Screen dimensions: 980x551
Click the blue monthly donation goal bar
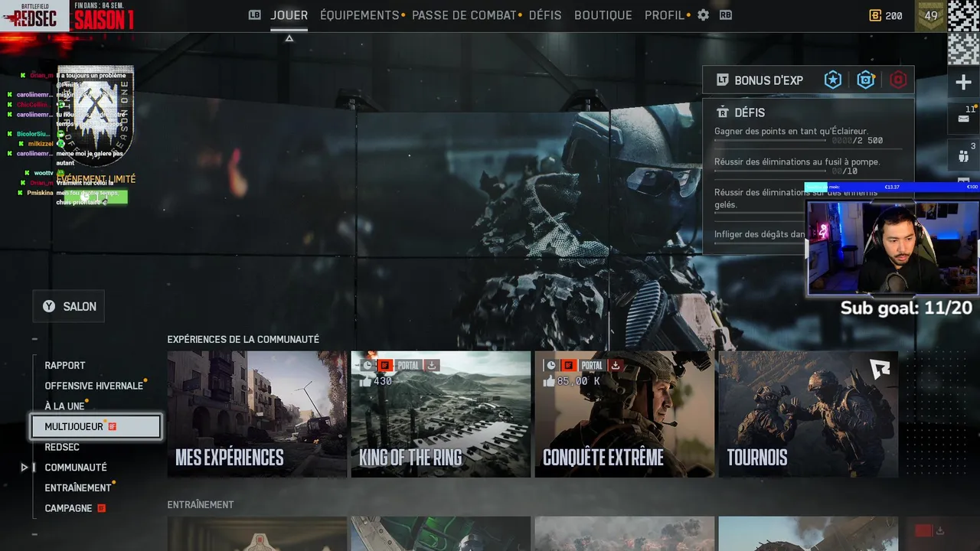[891, 187]
